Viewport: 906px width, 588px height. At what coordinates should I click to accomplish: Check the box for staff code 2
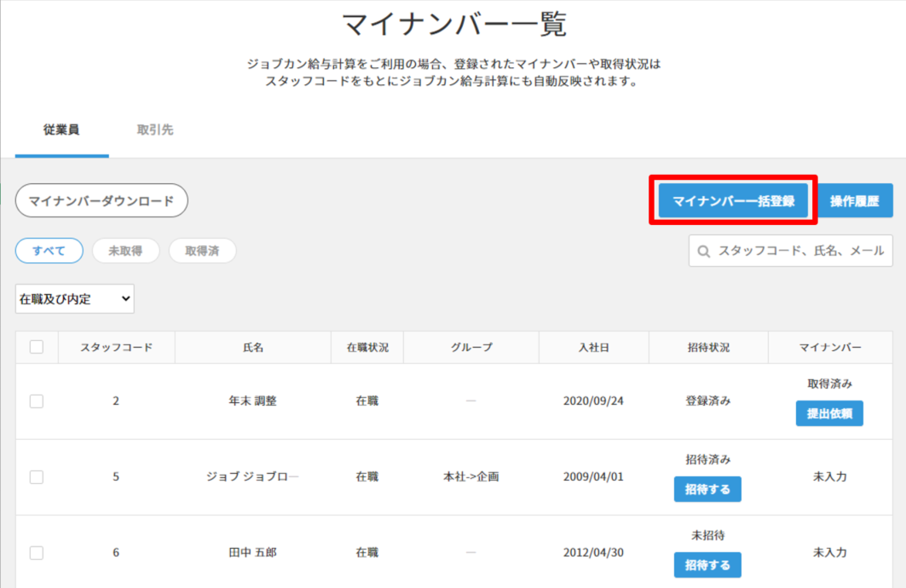[37, 401]
